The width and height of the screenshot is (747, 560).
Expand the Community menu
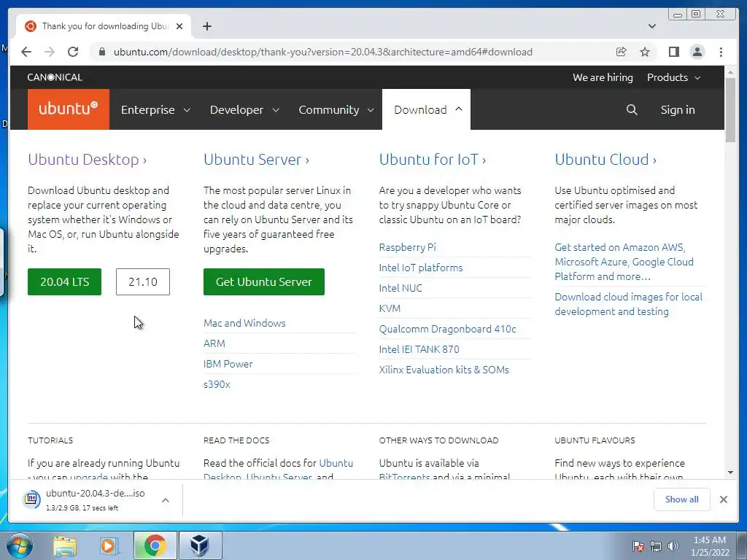click(336, 109)
